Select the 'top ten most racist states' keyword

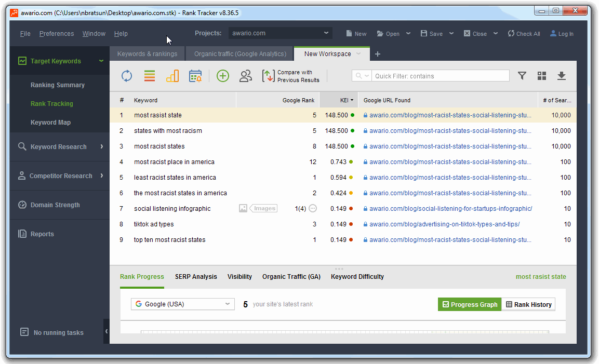pyautogui.click(x=169, y=240)
